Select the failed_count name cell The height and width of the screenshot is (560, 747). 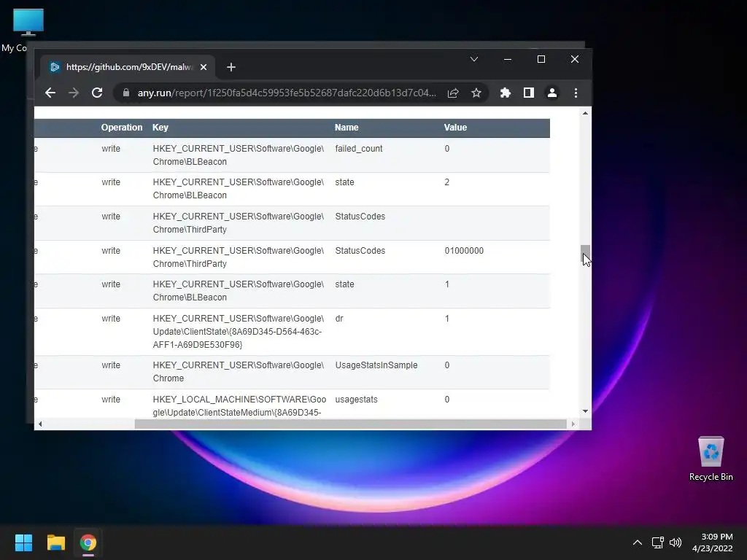point(359,149)
